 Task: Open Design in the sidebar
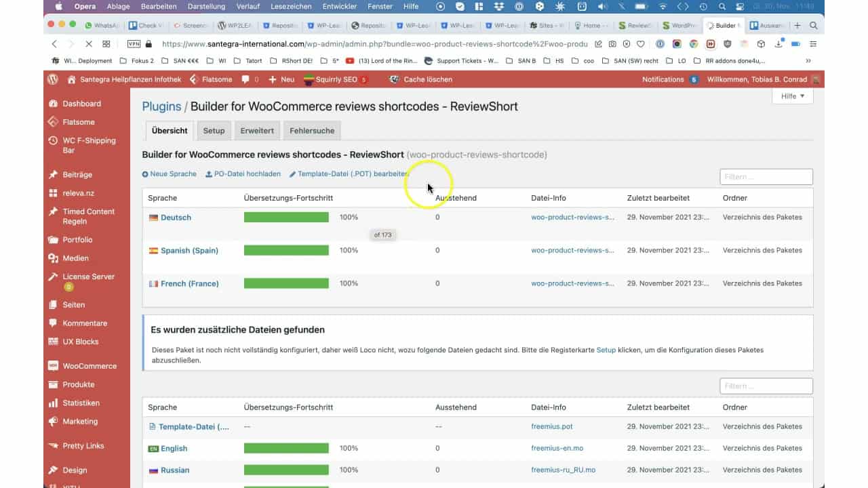(75, 470)
